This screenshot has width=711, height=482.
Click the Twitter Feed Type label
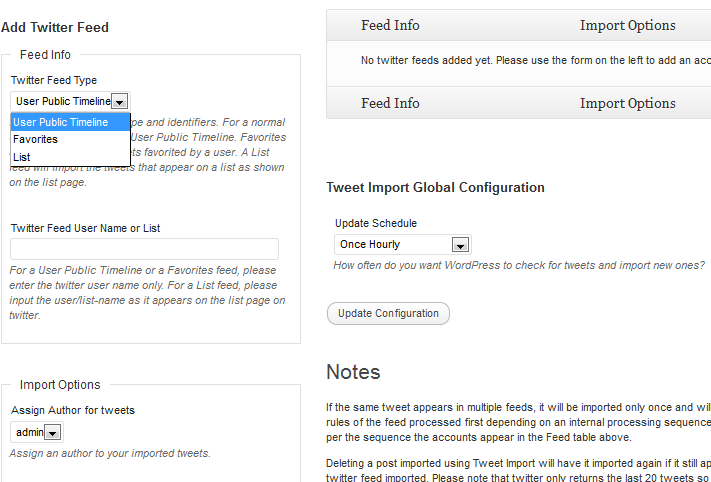[x=54, y=80]
